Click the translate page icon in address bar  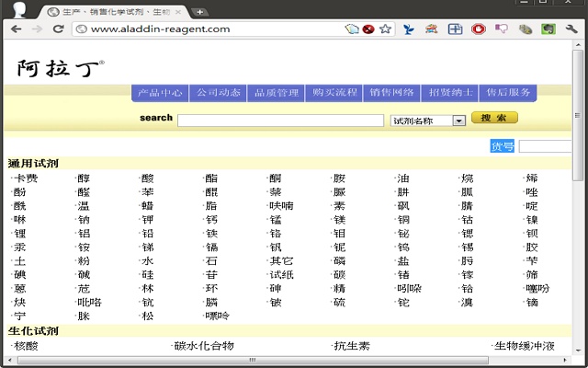pyautogui.click(x=352, y=29)
